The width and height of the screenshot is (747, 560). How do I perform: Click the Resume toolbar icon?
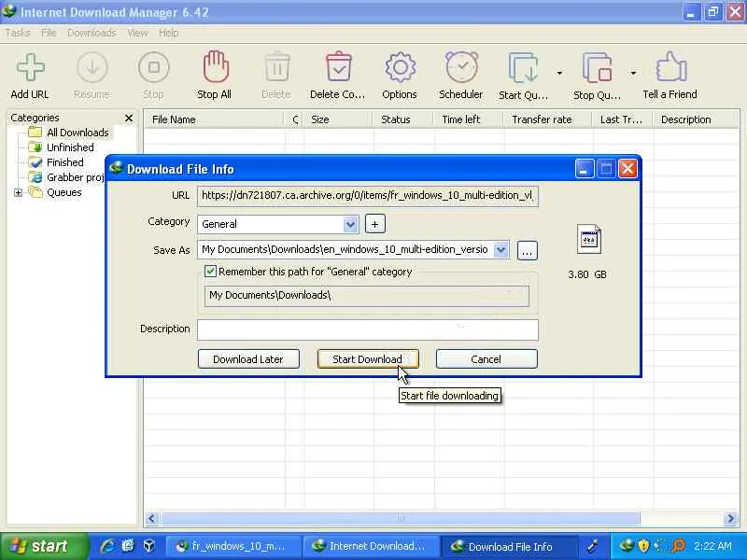point(92,67)
